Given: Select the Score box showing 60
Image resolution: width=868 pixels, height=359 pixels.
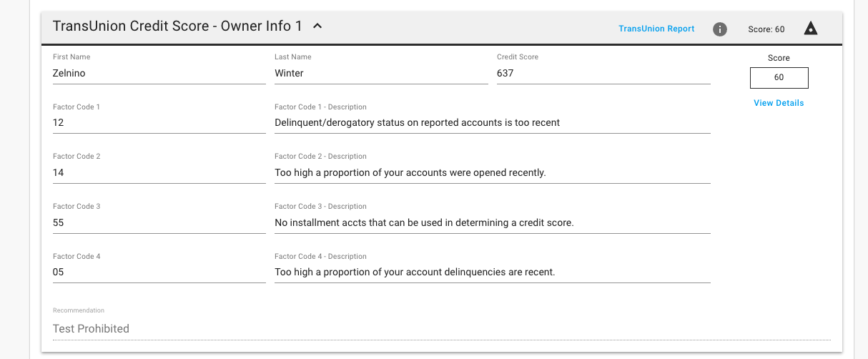Looking at the screenshot, I should pyautogui.click(x=779, y=77).
